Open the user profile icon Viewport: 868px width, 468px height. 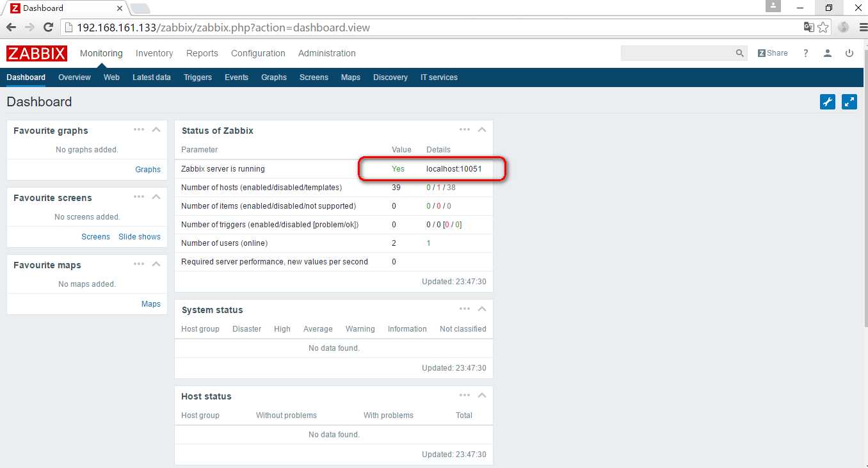coord(828,53)
